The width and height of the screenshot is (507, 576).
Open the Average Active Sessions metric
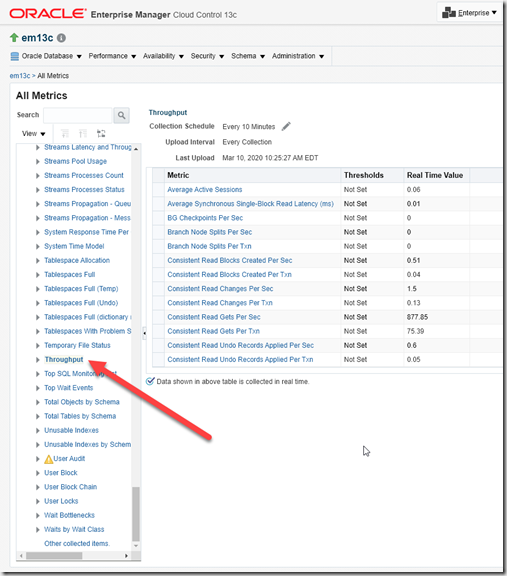coord(205,190)
